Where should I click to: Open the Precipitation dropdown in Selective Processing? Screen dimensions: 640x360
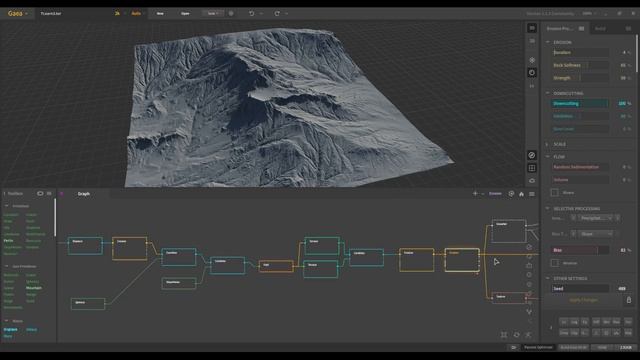point(596,218)
